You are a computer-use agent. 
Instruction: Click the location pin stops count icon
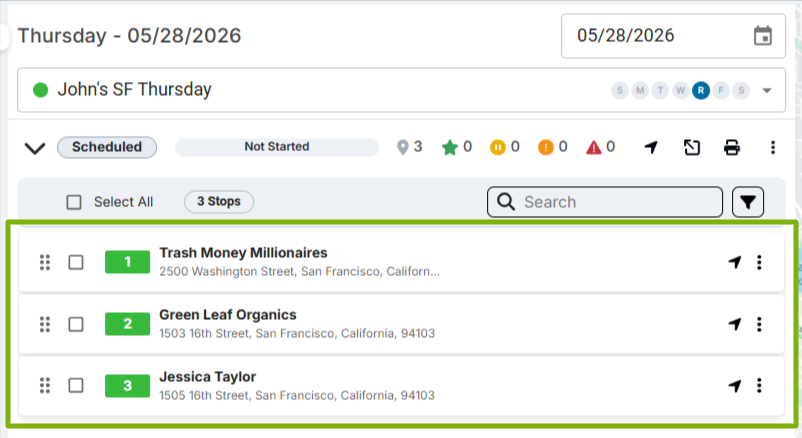coord(403,147)
